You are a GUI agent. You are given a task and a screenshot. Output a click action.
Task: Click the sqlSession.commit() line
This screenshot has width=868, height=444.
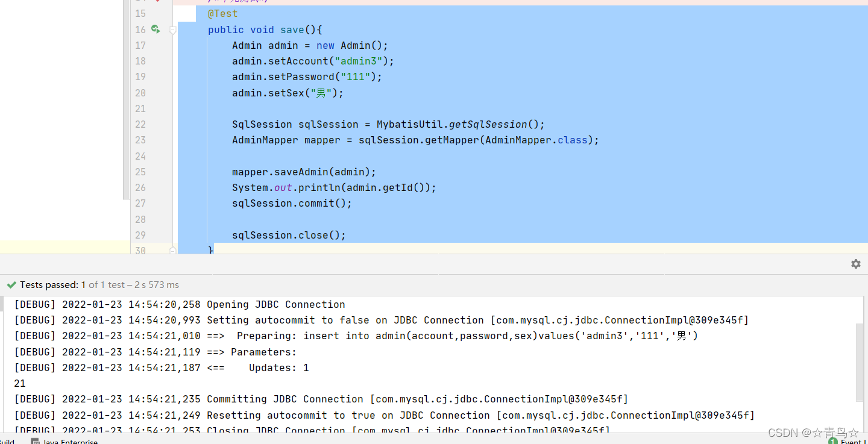point(292,203)
